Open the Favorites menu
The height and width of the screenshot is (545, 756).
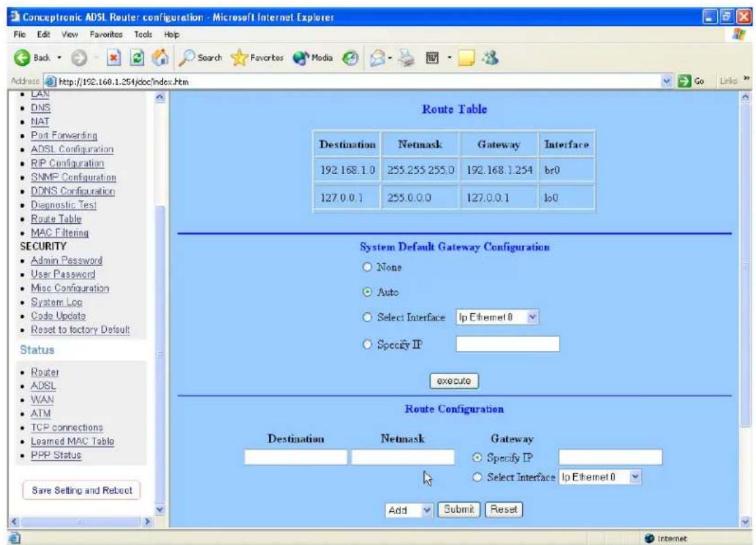pyautogui.click(x=106, y=34)
